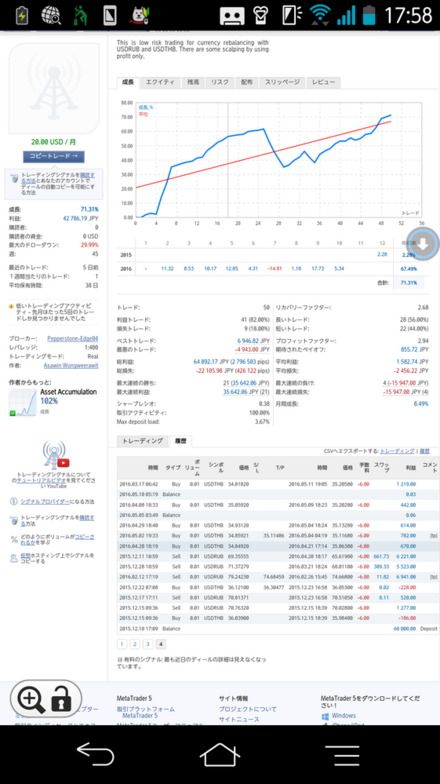Tap the 71.31% growth value in sidebar

(90, 210)
